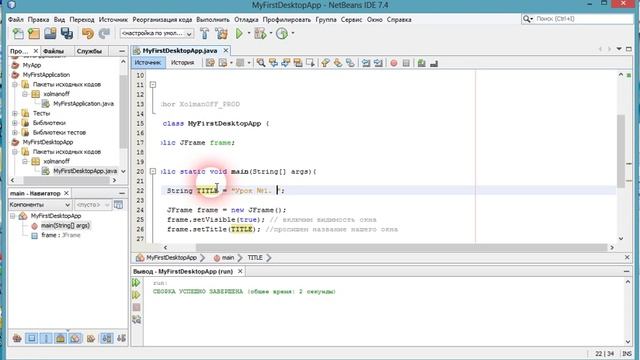Toggle Fully Qualified Names in Navigator
The image size is (640, 360).
coord(91,338)
